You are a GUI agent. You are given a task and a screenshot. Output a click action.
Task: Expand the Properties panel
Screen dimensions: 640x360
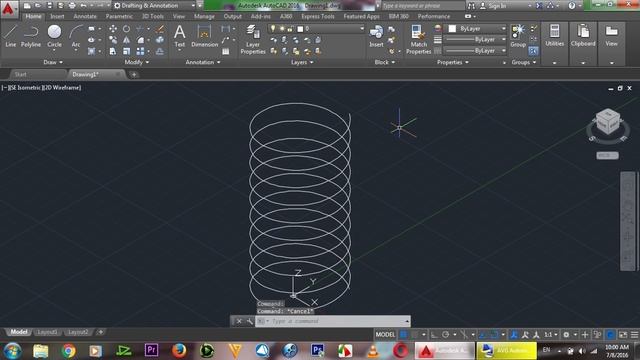[x=453, y=62]
